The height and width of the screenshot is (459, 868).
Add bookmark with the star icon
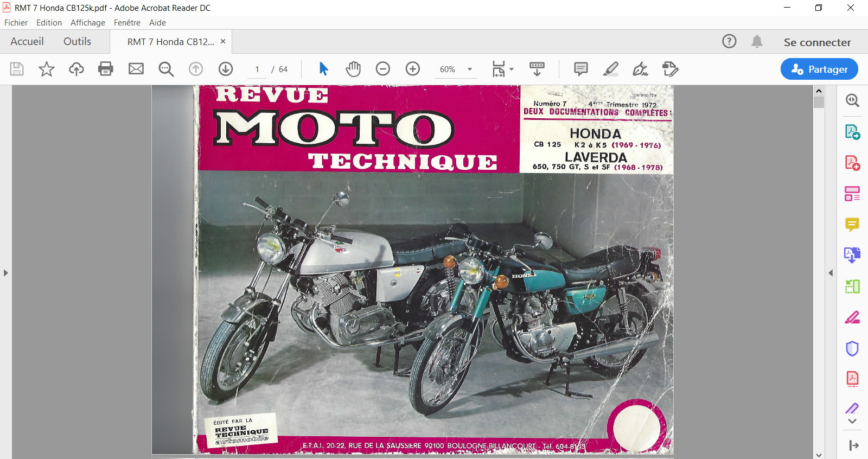coord(47,69)
